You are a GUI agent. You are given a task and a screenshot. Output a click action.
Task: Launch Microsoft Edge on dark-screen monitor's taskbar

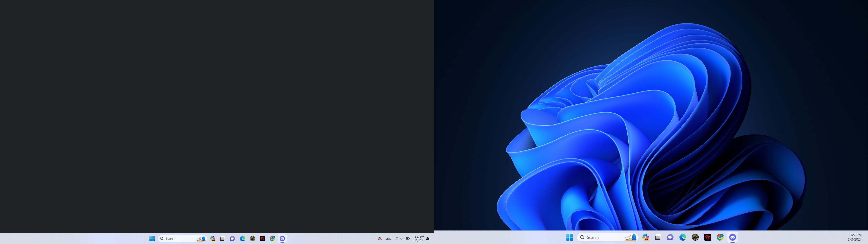tap(243, 239)
